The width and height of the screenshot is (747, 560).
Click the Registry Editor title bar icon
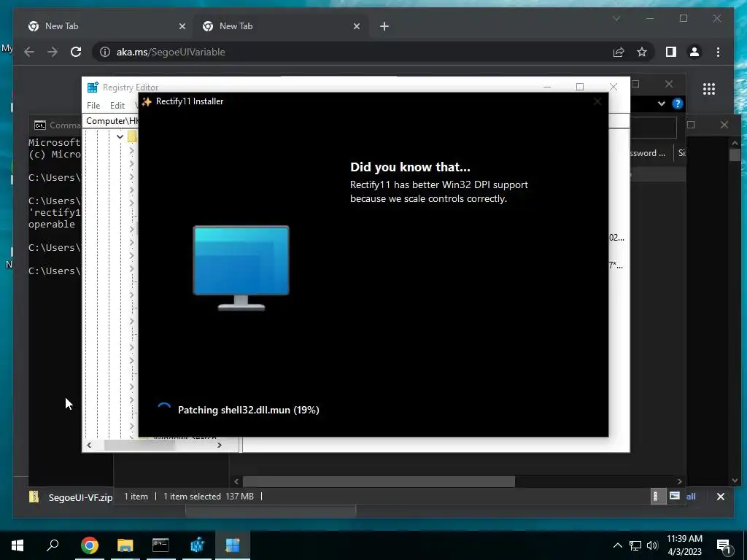pyautogui.click(x=93, y=87)
